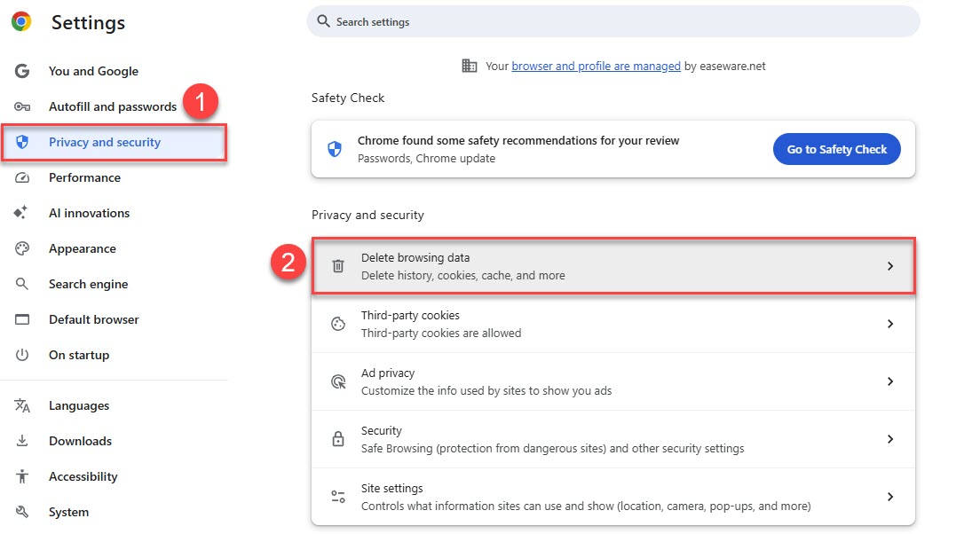Click the managed organization building icon
Screen dimensions: 980x534
coord(470,66)
